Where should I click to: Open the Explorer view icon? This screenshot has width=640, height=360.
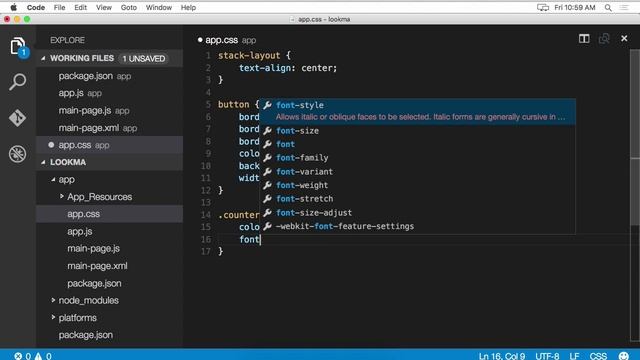tap(18, 46)
